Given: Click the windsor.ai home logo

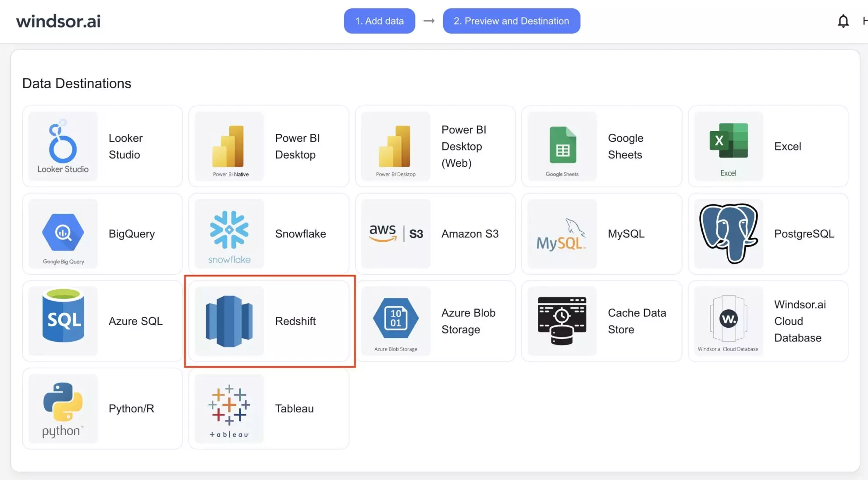Looking at the screenshot, I should tap(58, 21).
